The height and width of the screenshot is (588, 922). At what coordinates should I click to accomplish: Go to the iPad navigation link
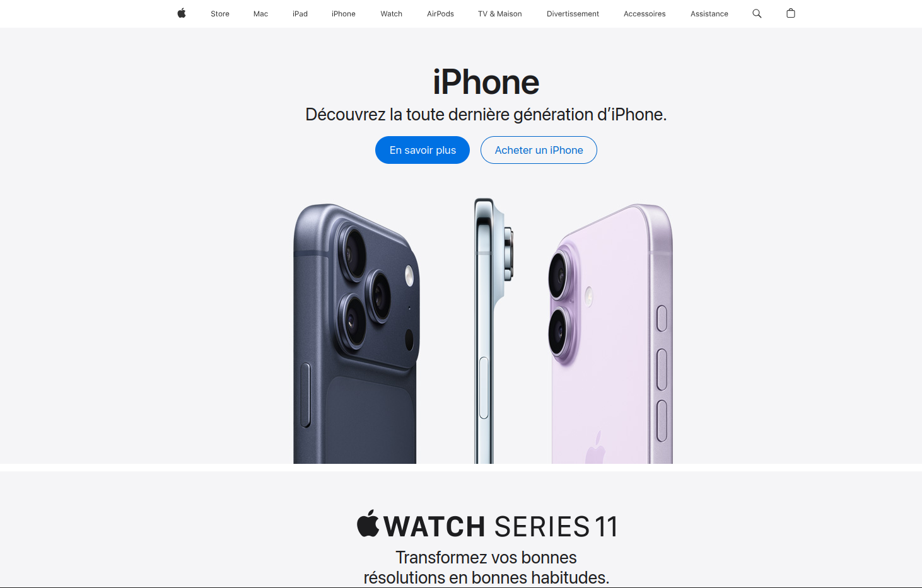tap(300, 14)
